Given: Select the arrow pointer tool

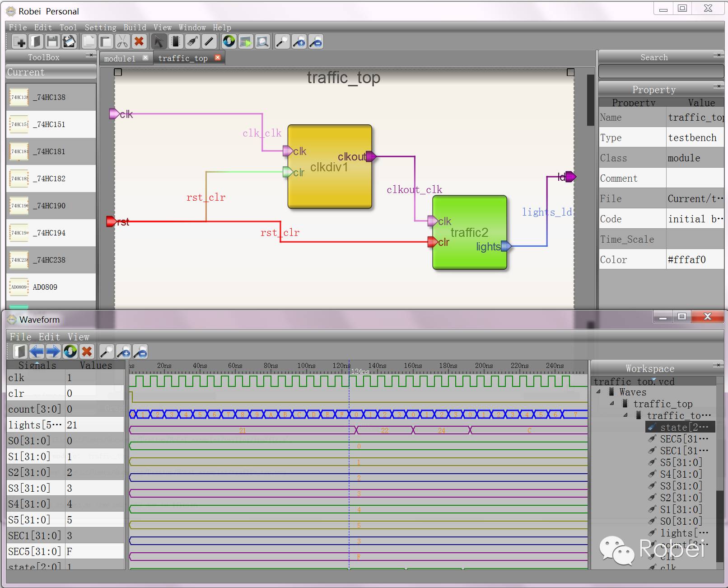Looking at the screenshot, I should (x=159, y=42).
